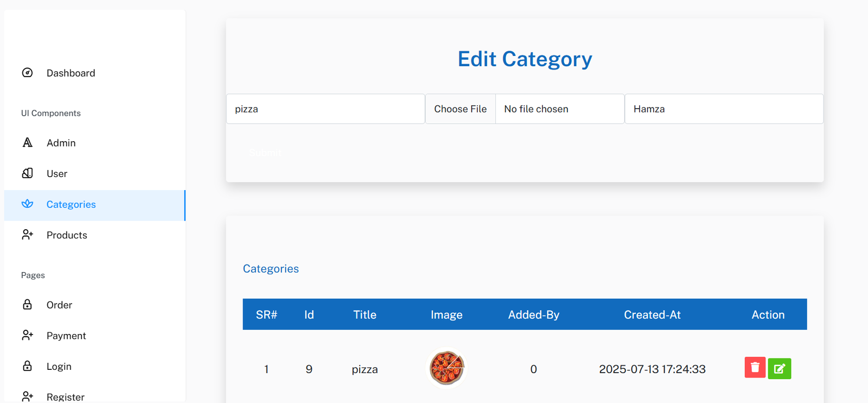Click the pizza thumbnail image in table

446,368
